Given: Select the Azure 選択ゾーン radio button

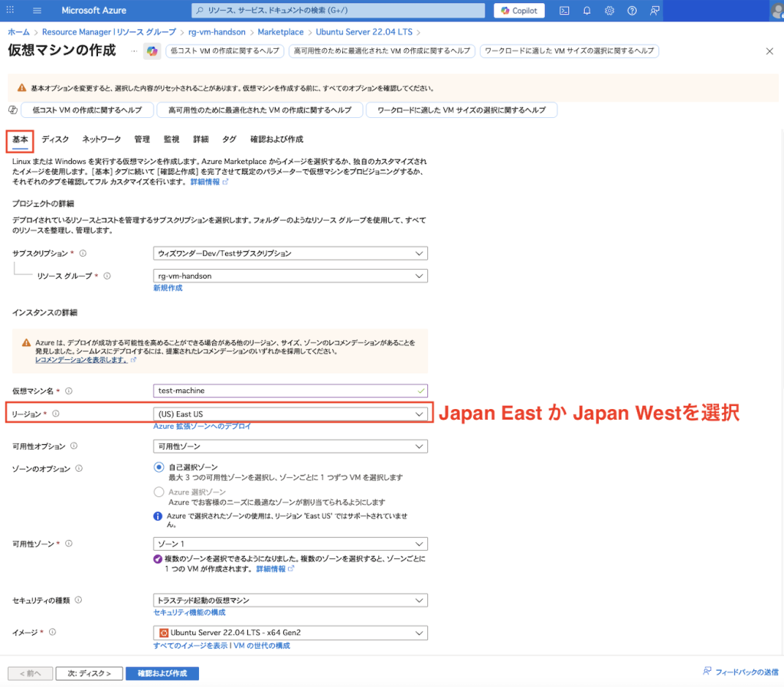Looking at the screenshot, I should click(159, 492).
